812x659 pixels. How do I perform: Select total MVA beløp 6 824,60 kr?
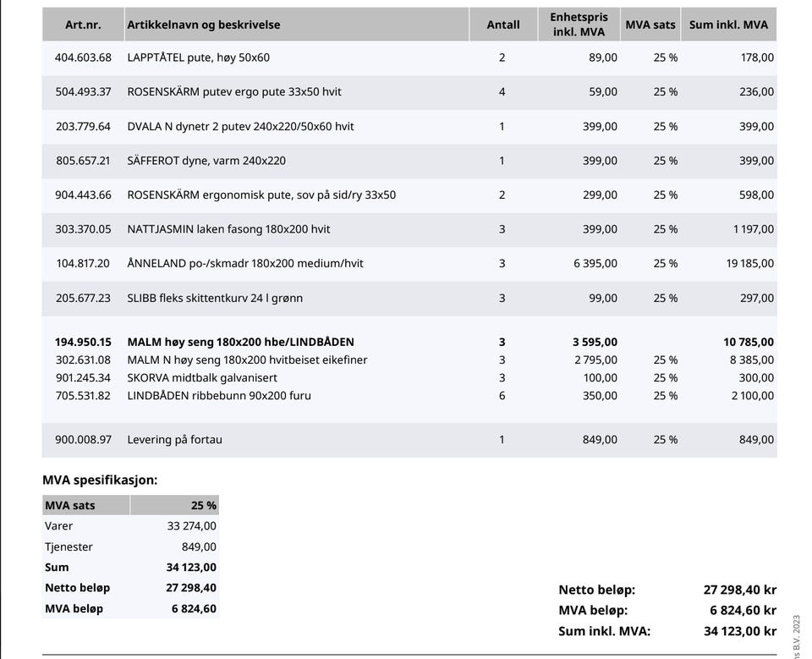pos(743,610)
